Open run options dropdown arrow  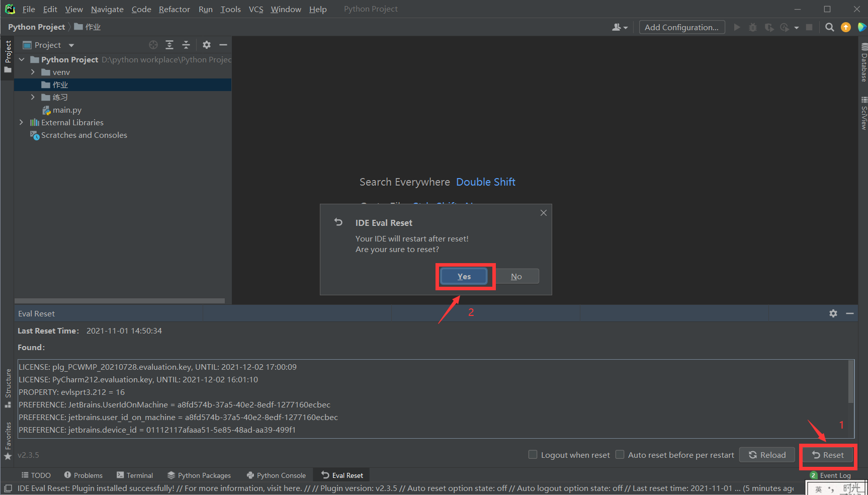797,28
